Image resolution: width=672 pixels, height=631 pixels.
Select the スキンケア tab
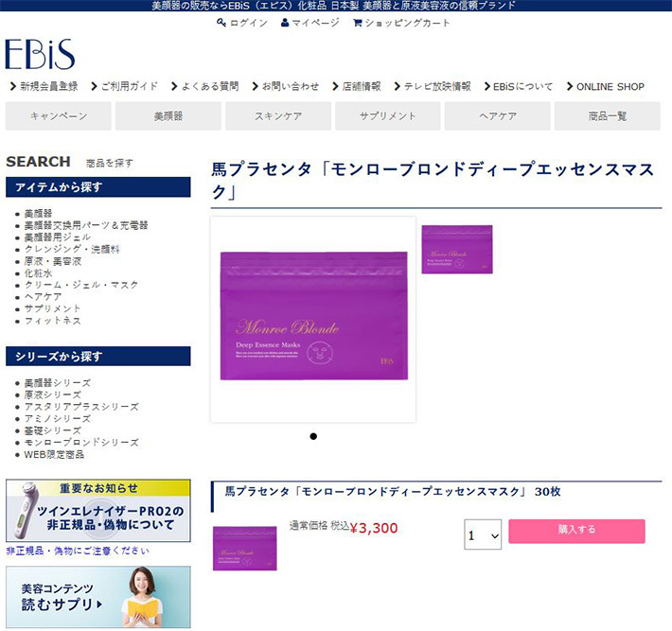(x=278, y=115)
